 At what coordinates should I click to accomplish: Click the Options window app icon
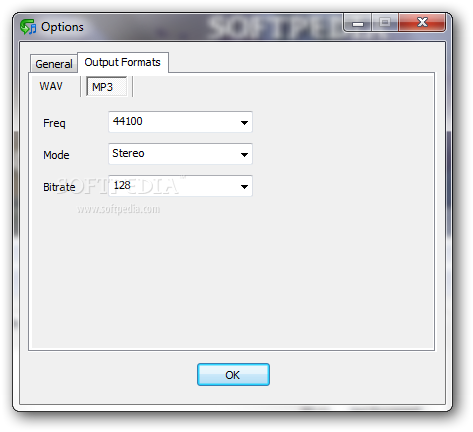pos(28,27)
